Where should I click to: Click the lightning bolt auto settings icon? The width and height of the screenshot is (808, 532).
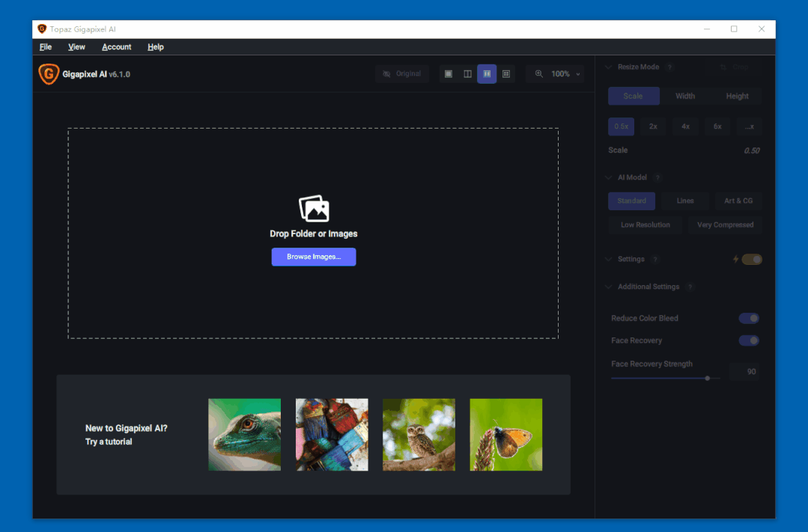(735, 259)
